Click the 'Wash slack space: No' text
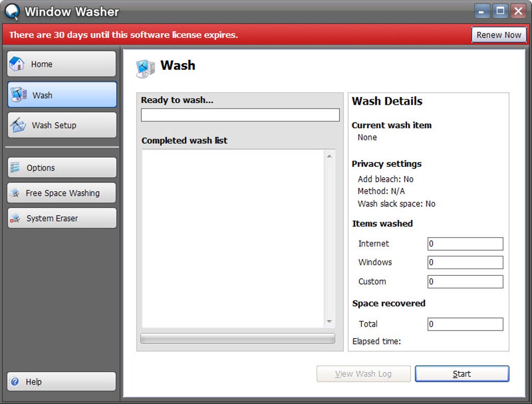This screenshot has height=404, width=532. tap(396, 204)
